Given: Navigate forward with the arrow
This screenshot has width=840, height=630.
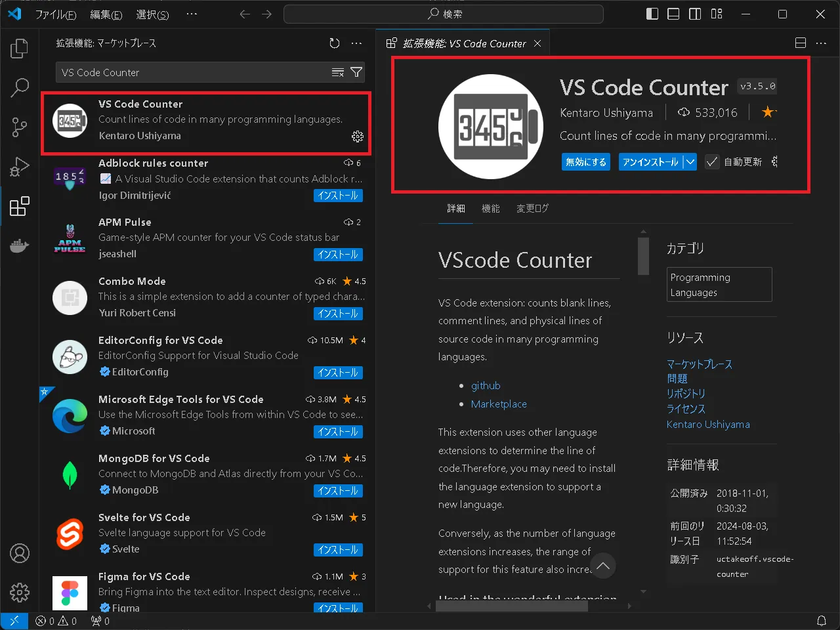Looking at the screenshot, I should 266,14.
